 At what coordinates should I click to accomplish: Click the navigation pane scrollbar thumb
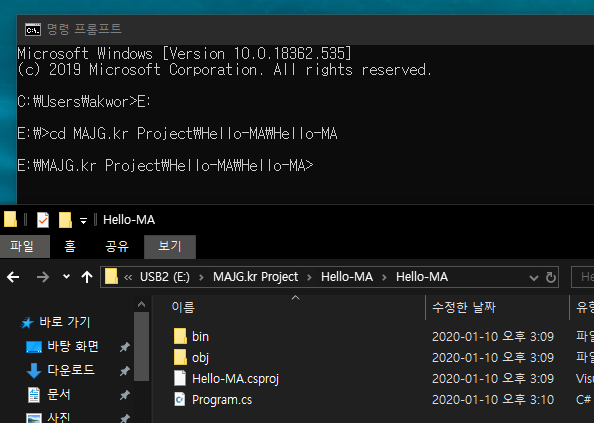(141, 346)
